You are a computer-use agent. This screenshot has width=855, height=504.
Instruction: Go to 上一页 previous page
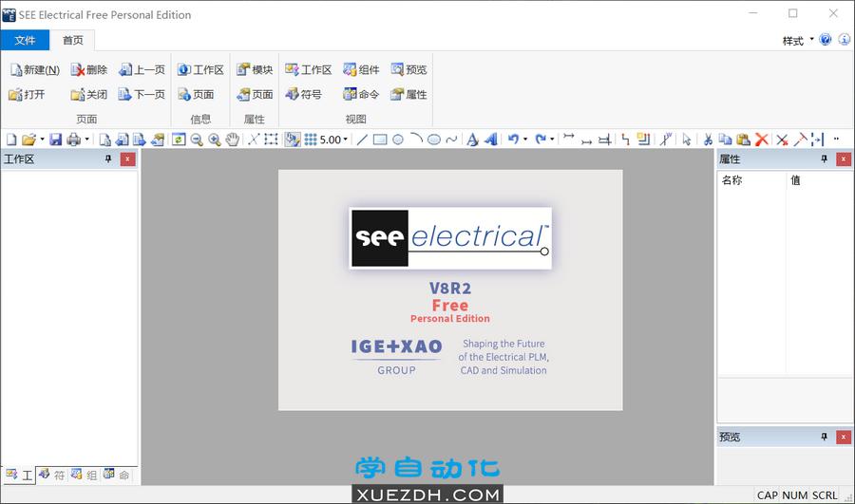pos(142,69)
